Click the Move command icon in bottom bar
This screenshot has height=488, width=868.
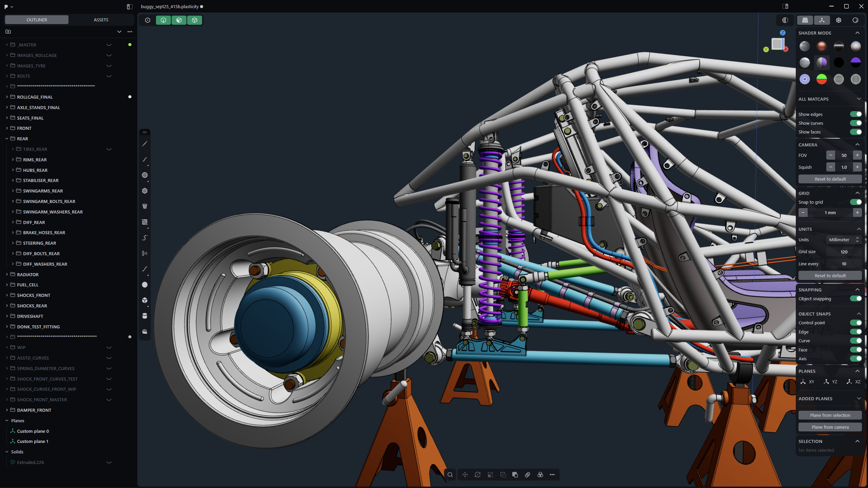point(465,474)
